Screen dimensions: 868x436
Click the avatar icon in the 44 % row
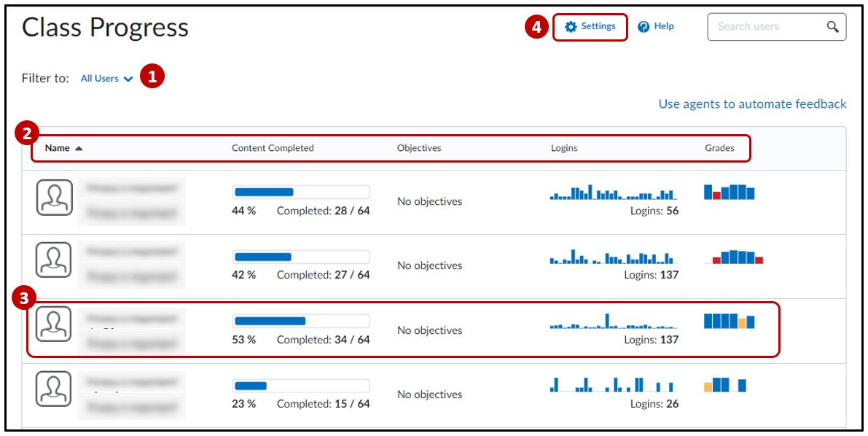click(x=54, y=198)
